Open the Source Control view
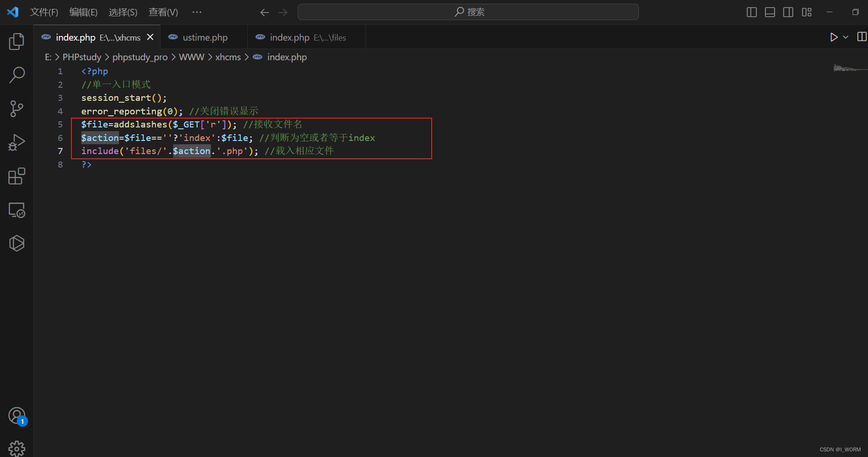 click(17, 109)
